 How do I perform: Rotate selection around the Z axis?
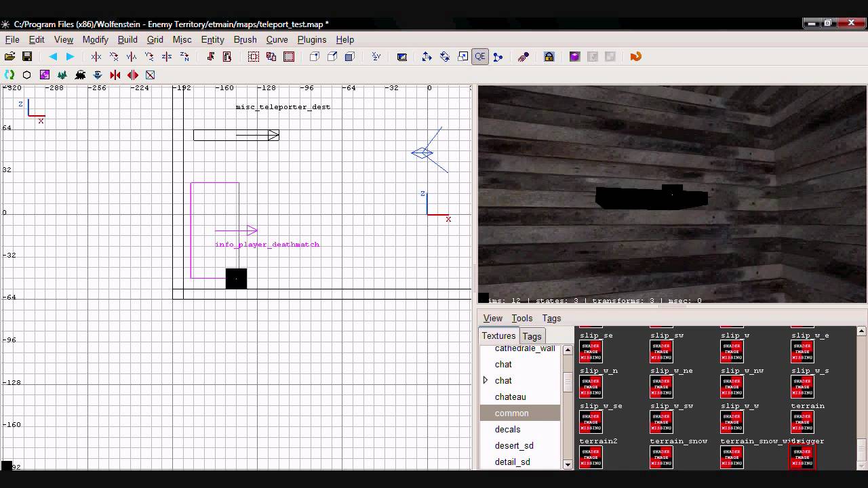tap(184, 57)
